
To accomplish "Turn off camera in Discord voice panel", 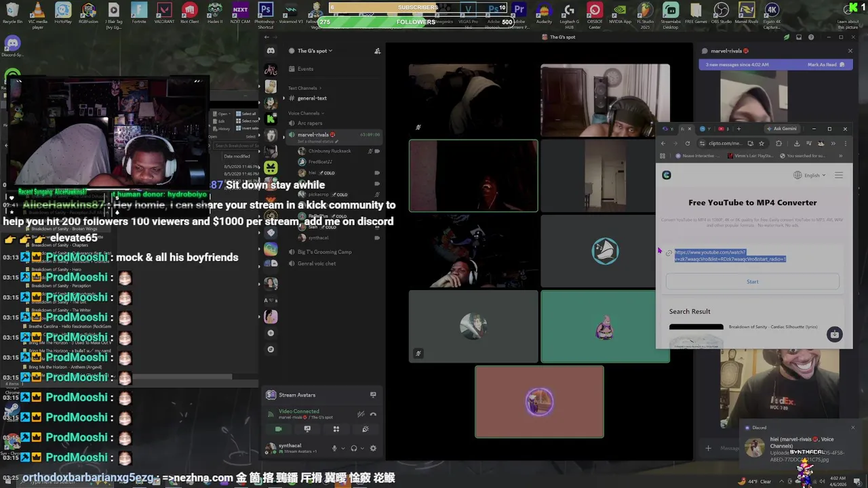I will (278, 429).
